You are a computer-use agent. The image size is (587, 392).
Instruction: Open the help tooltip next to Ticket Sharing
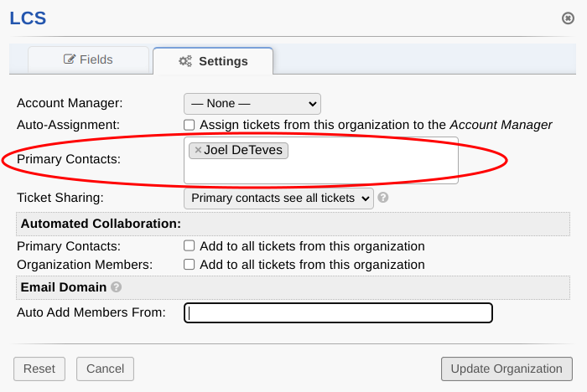pyautogui.click(x=383, y=199)
